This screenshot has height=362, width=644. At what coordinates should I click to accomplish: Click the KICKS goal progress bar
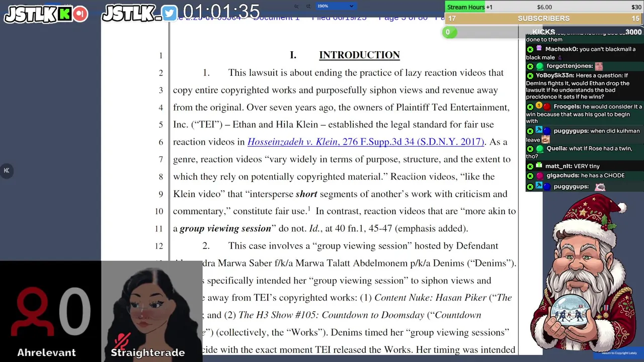(543, 32)
